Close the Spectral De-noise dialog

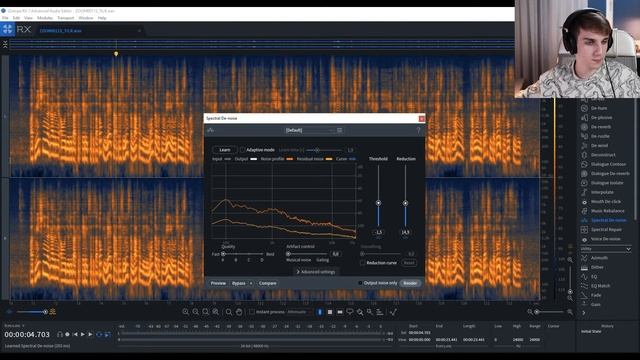click(x=422, y=118)
